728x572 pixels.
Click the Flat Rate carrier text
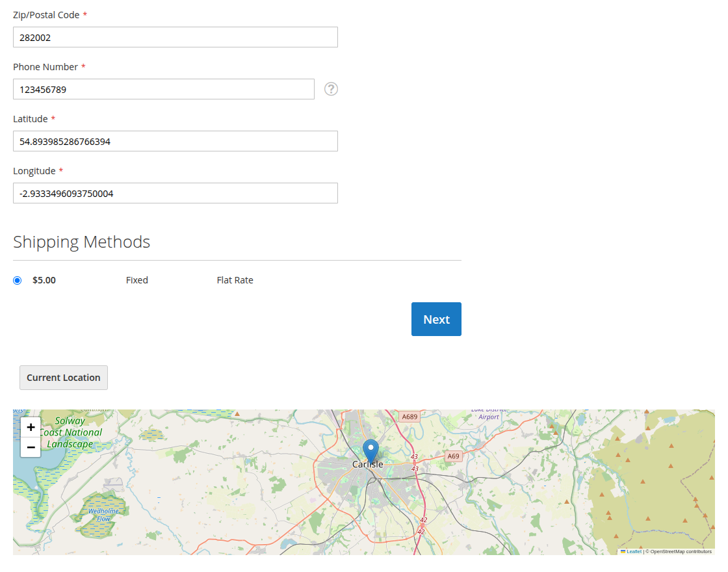click(235, 280)
